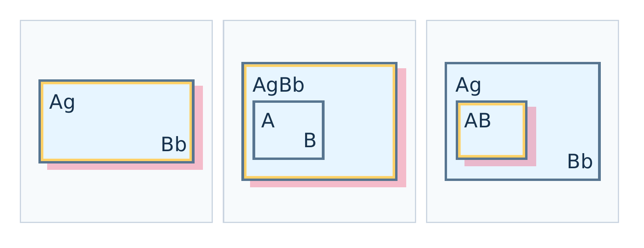Image resolution: width=644 pixels, height=248 pixels.
Task: Select the empty center of the left yellow-outlined box
Action: tap(117, 121)
